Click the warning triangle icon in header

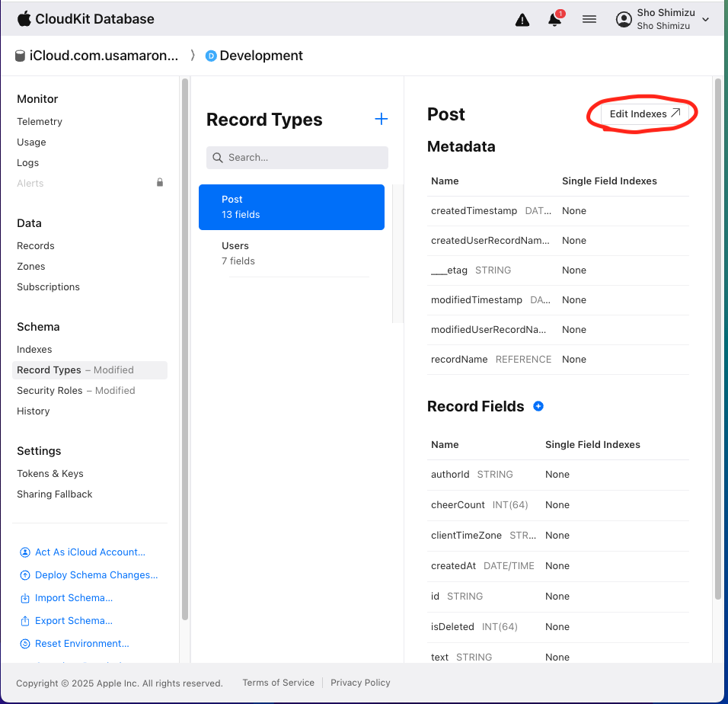point(522,20)
